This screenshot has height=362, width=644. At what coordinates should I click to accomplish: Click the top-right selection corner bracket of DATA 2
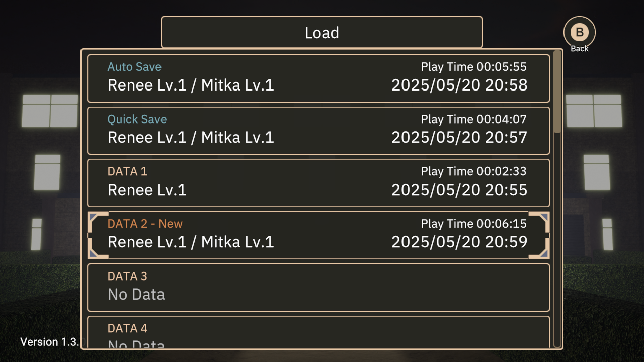(x=539, y=222)
